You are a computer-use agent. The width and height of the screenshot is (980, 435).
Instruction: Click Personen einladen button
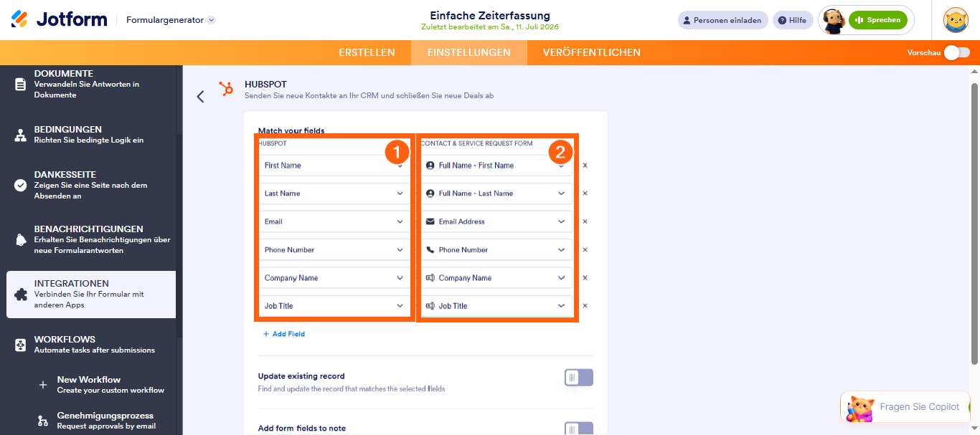(x=722, y=20)
